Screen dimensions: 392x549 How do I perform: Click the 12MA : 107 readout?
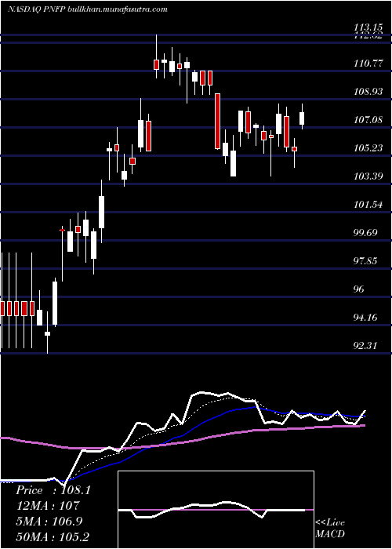[x=48, y=506]
